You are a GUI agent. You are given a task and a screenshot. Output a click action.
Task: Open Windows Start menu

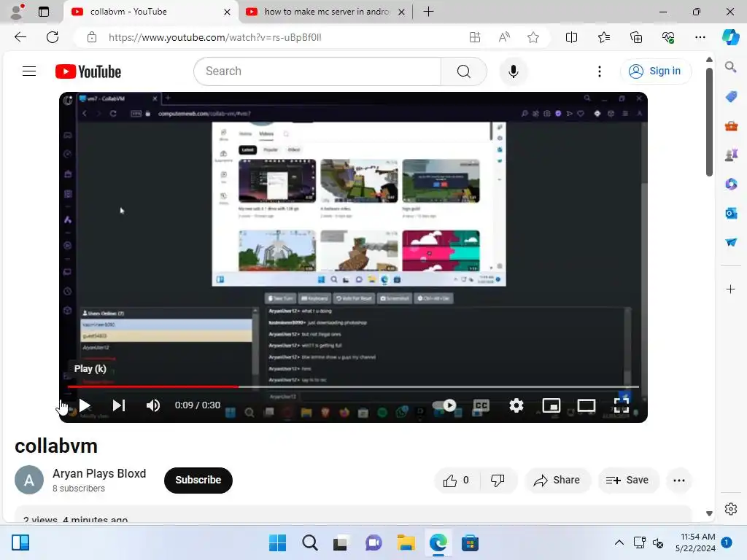tap(277, 542)
